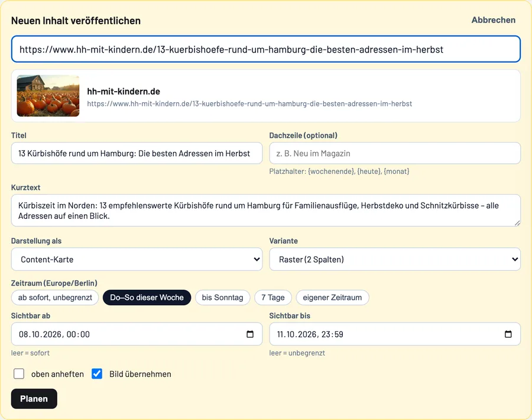Choose the bis Sonntag period chip
The image size is (532, 420).
pos(223,298)
